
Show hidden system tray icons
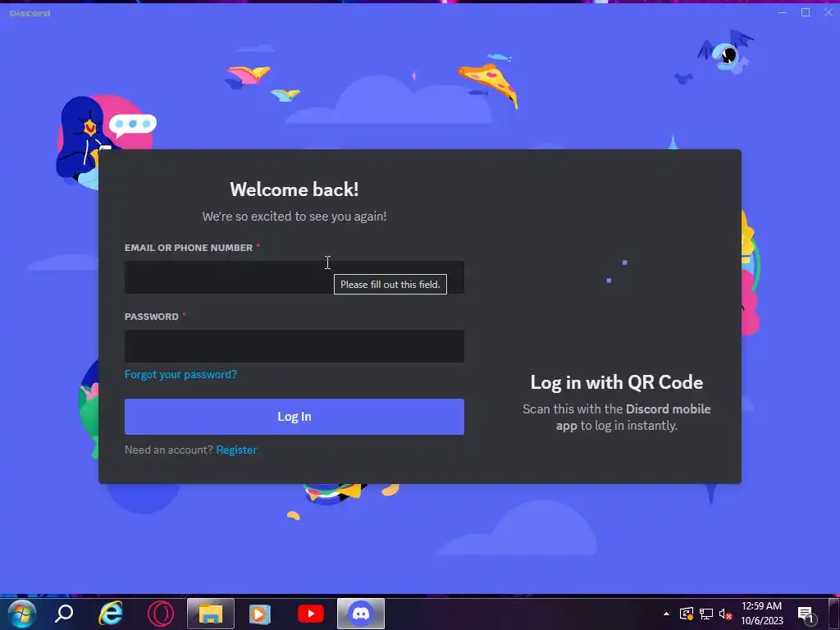666,614
